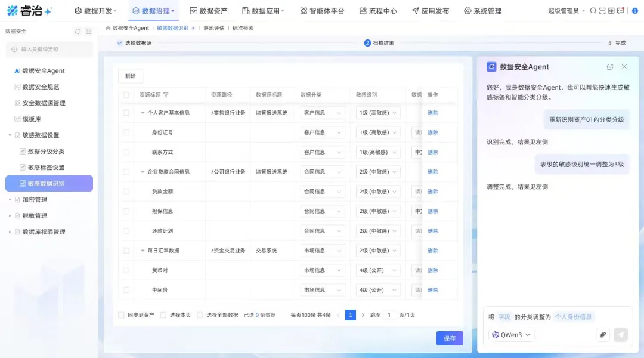Click the 睿治 logo in the top bar

pyautogui.click(x=30, y=11)
